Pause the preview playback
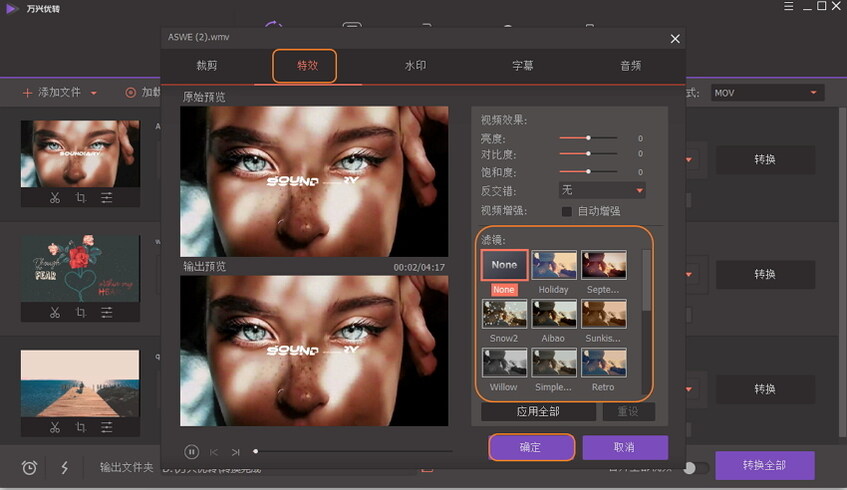The image size is (847, 490). tap(191, 452)
